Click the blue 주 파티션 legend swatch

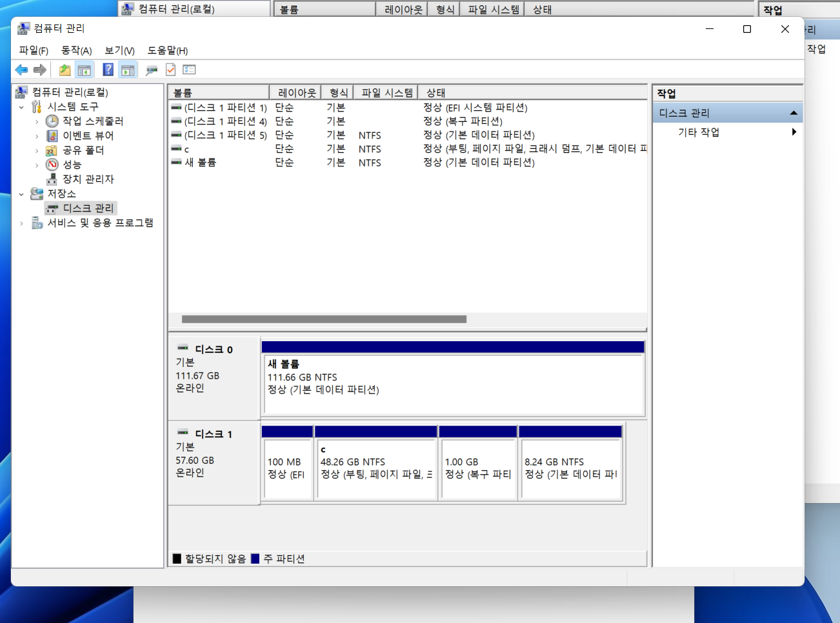255,559
